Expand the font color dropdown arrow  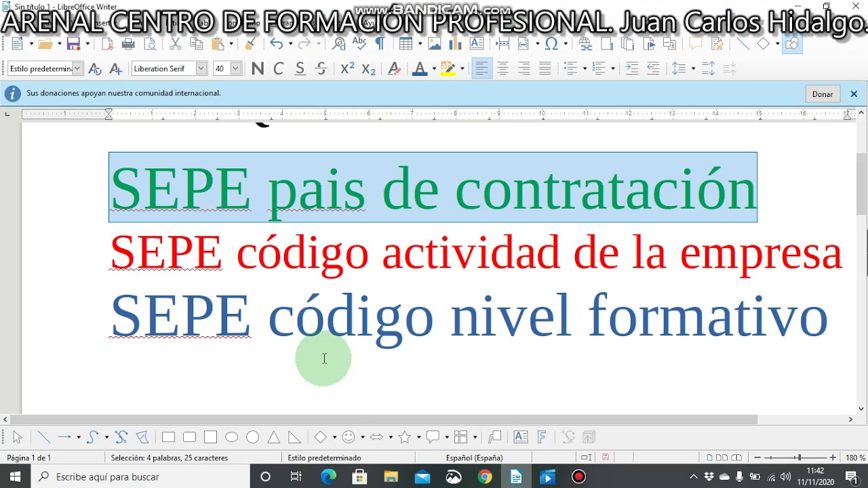pos(433,68)
